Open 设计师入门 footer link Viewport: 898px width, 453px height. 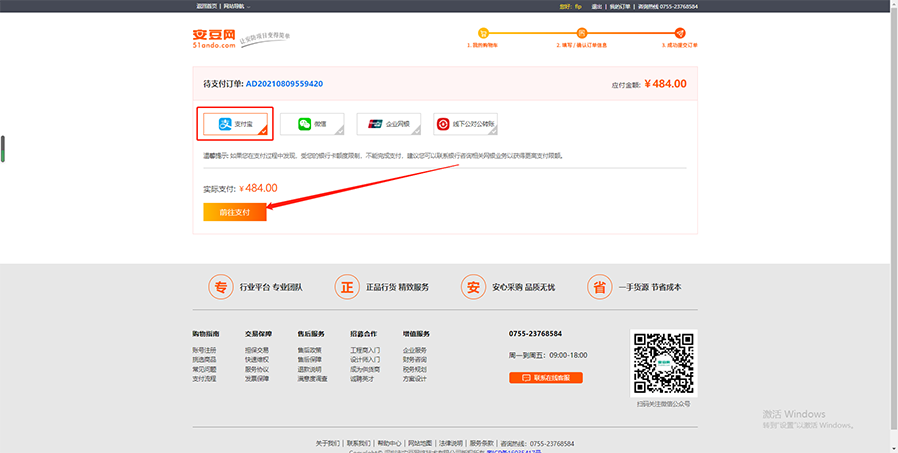(365, 360)
